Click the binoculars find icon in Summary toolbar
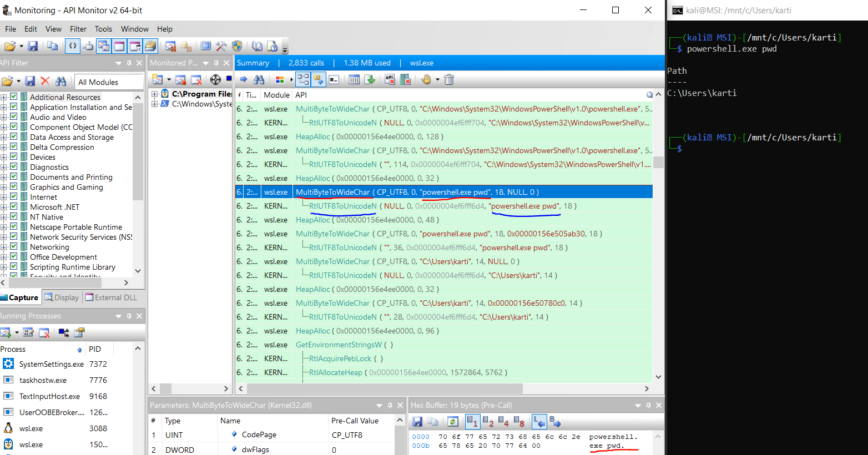Screen dimensions: 868x455 259,80
